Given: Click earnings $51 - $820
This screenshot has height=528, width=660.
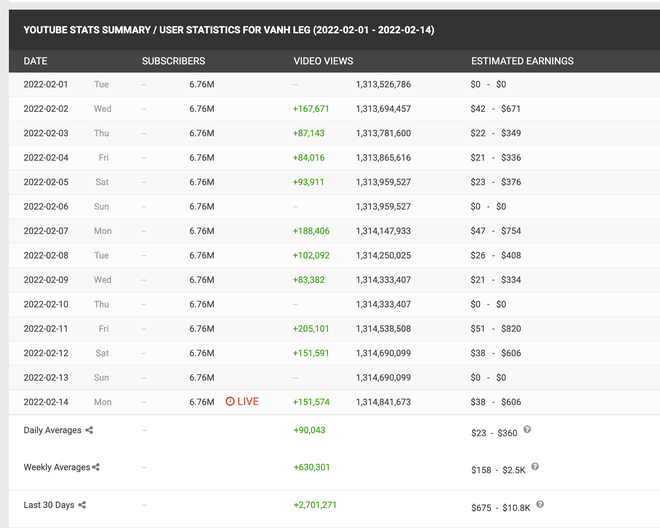Looking at the screenshot, I should point(495,328).
